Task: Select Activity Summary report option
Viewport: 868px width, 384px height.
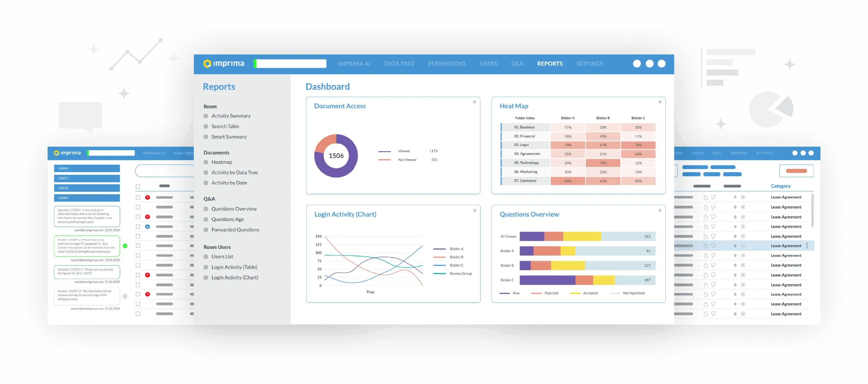Action: tap(231, 116)
